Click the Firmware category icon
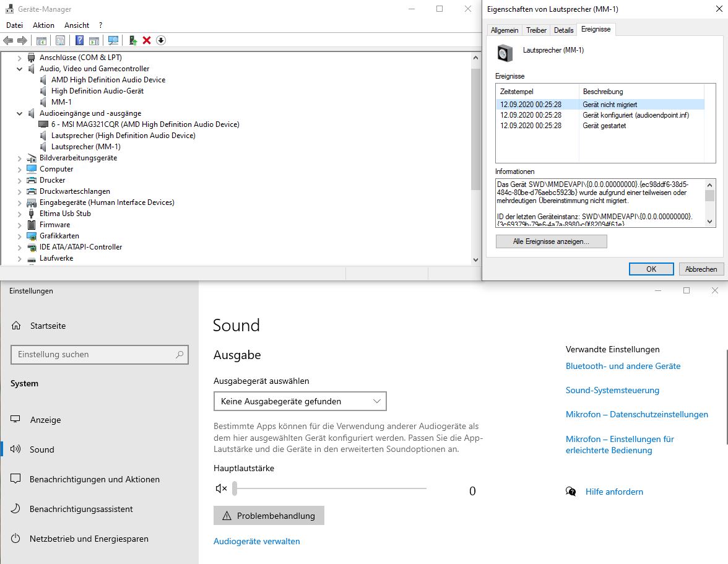Screen dimensions: 728x564 point(31,225)
